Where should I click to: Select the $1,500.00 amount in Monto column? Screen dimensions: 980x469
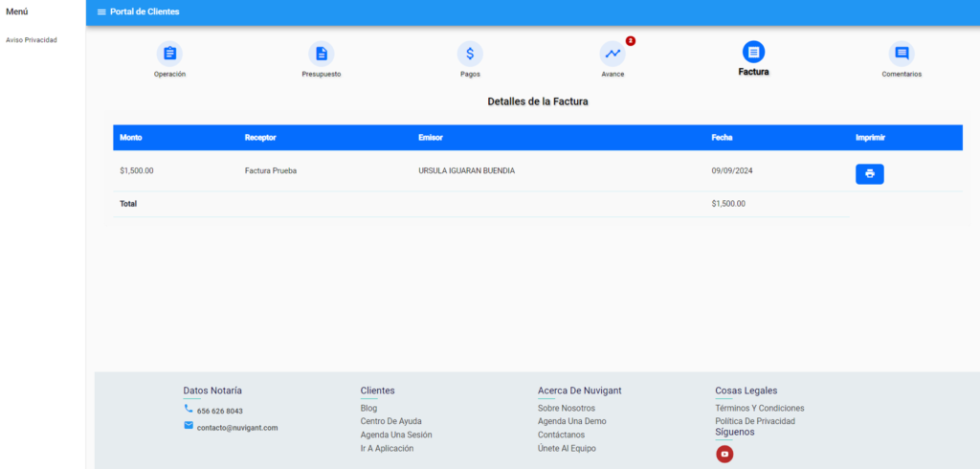(137, 170)
